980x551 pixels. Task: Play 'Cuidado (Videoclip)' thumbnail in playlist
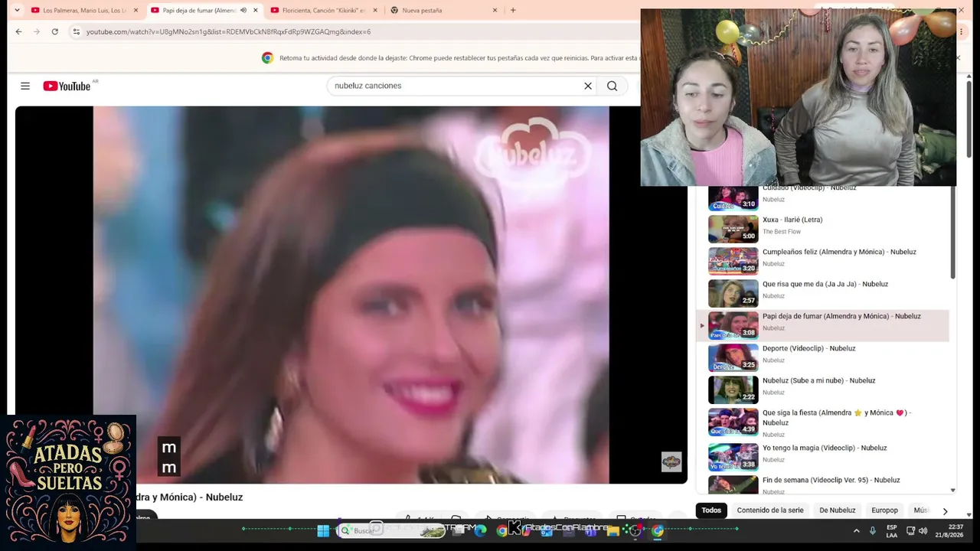(x=733, y=198)
